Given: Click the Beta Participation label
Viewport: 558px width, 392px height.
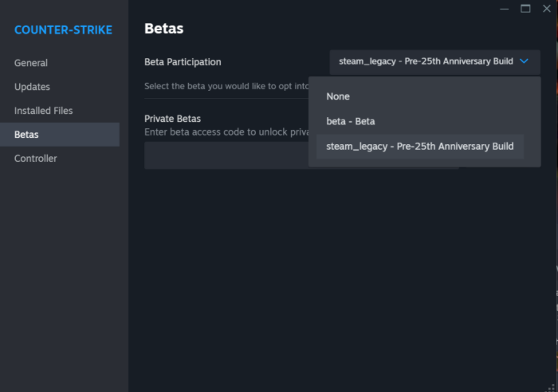Looking at the screenshot, I should [183, 61].
